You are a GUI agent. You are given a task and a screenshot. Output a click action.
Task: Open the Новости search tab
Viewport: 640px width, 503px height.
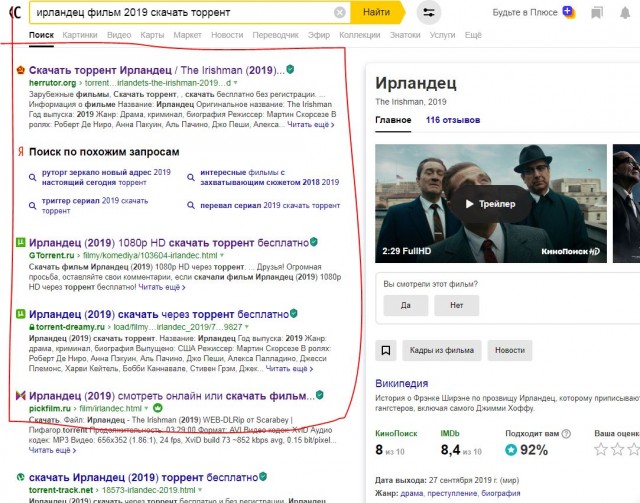click(227, 35)
